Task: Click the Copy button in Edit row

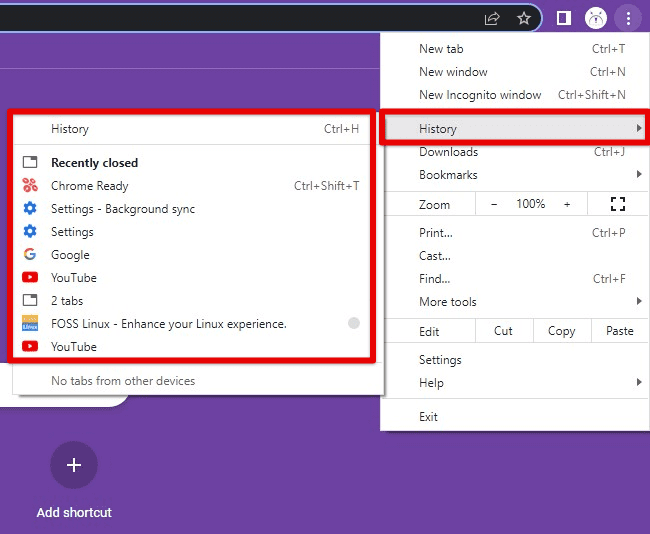Action: coord(562,331)
